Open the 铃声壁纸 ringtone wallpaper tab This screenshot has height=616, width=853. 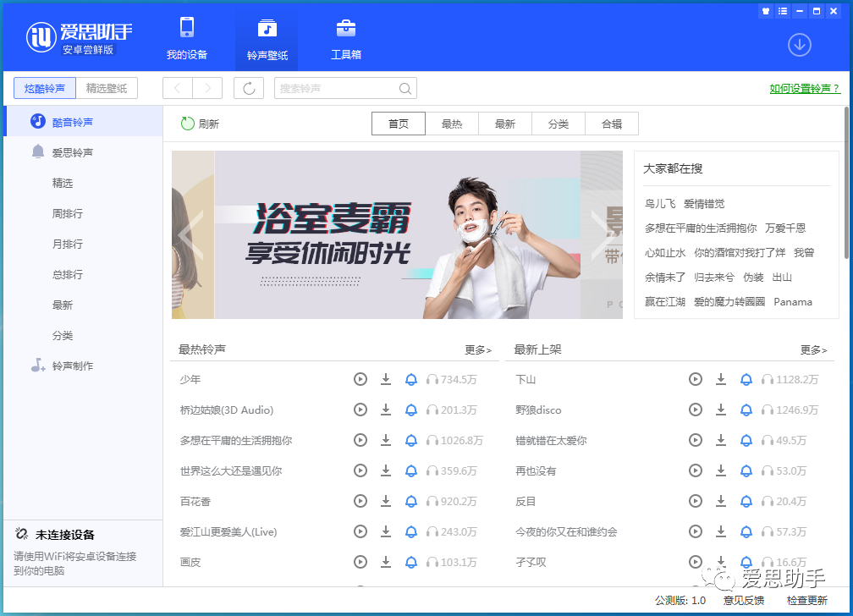pyautogui.click(x=267, y=38)
